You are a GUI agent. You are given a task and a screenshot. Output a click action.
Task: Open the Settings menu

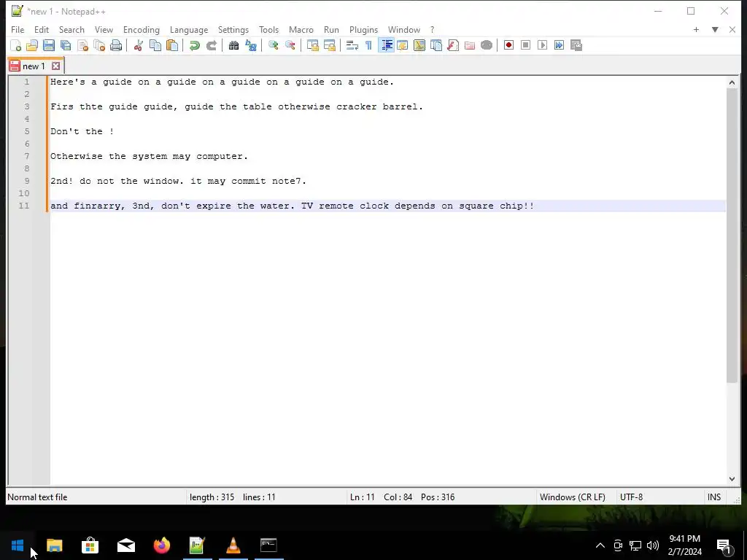(x=233, y=29)
